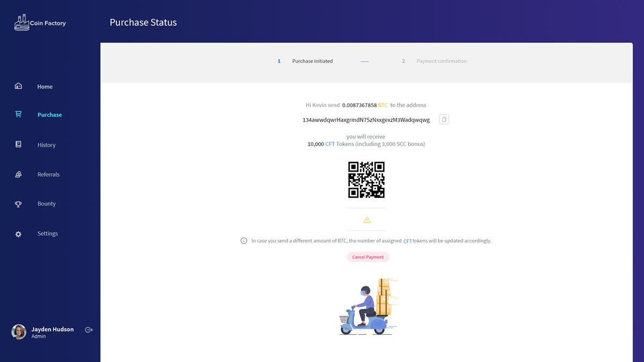Click the Referrals people icon
Viewport: 644px width, 362px height.
[x=18, y=174]
